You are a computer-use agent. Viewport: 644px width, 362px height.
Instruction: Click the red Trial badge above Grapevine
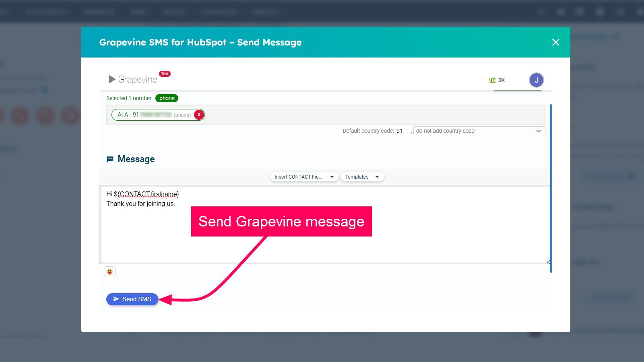click(165, 74)
